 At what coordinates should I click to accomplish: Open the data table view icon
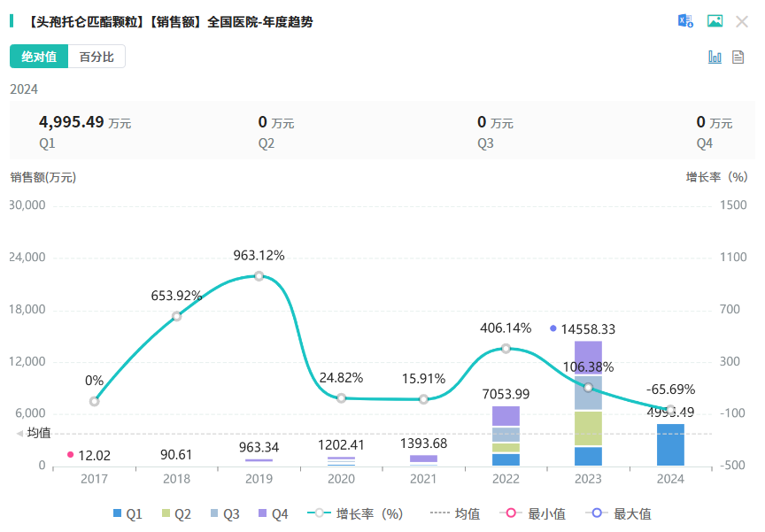(738, 57)
